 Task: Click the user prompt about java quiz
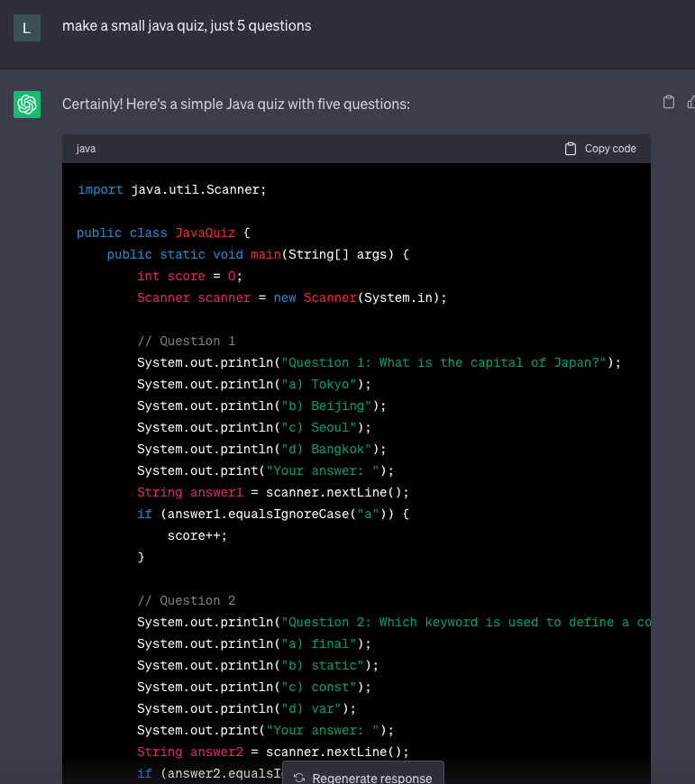point(187,26)
